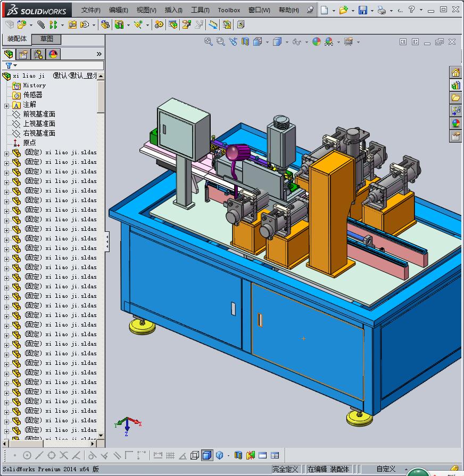This screenshot has width=464, height=476.
Task: Open the Design Library folder icon on task pane
Action: click(456, 98)
